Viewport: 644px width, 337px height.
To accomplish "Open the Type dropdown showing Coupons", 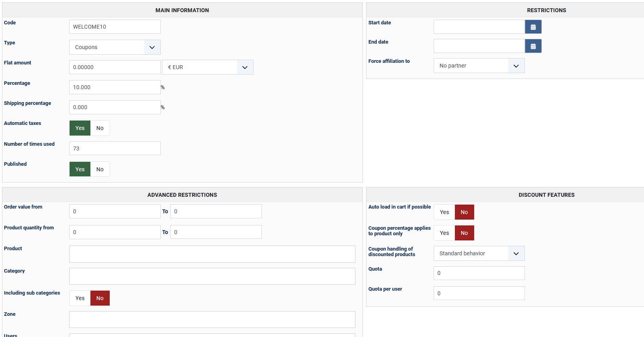I will click(x=115, y=47).
